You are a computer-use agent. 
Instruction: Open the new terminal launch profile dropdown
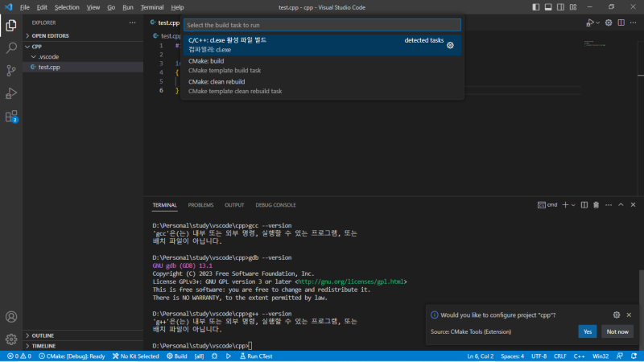coord(573,205)
